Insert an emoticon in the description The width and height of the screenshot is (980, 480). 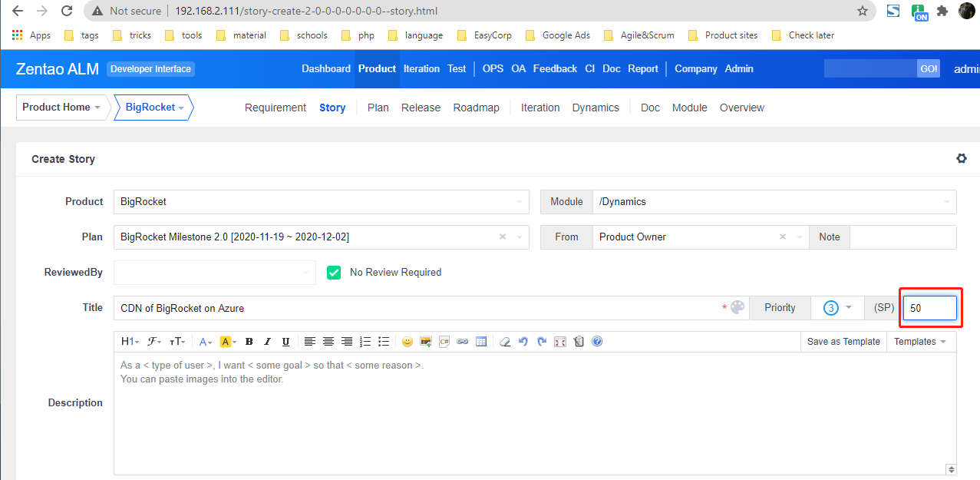pos(408,342)
